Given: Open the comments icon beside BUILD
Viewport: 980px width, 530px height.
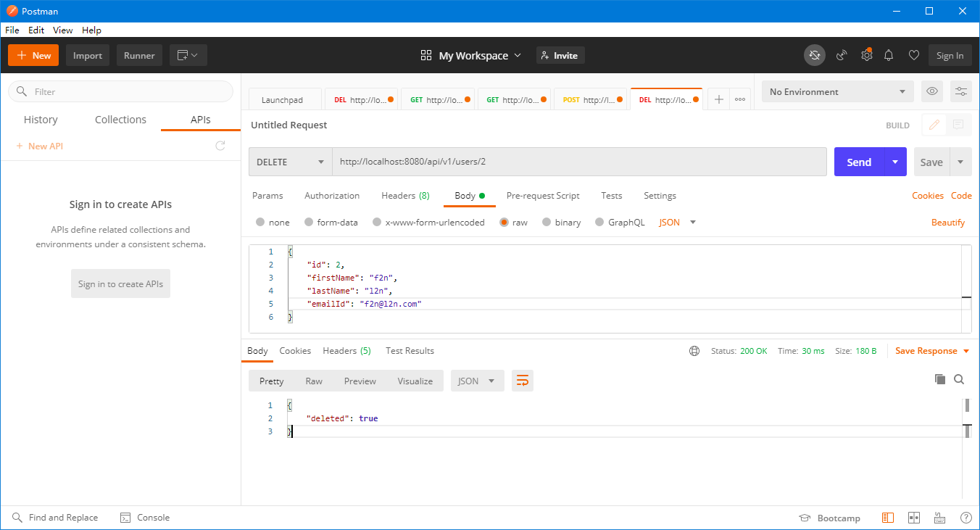Looking at the screenshot, I should pyautogui.click(x=958, y=125).
